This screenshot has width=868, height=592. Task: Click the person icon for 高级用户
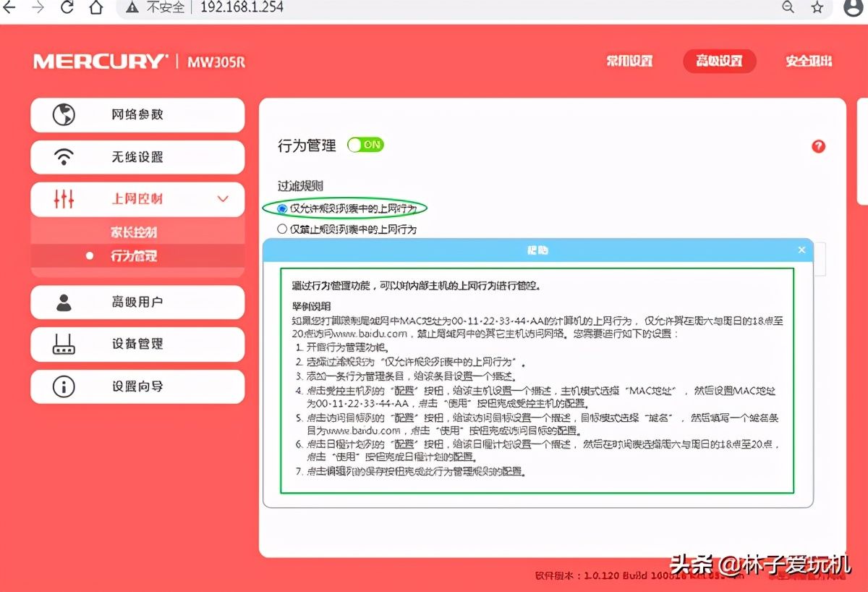(64, 302)
